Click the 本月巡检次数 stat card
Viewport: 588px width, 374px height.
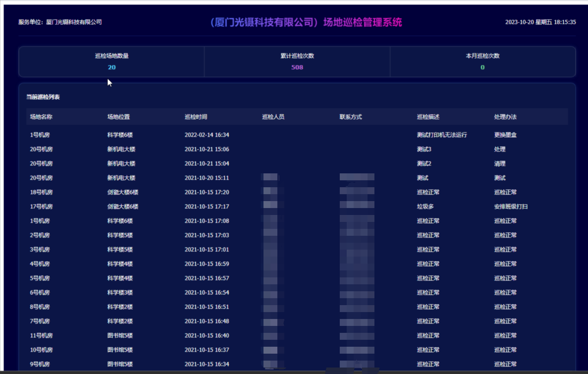click(x=483, y=61)
